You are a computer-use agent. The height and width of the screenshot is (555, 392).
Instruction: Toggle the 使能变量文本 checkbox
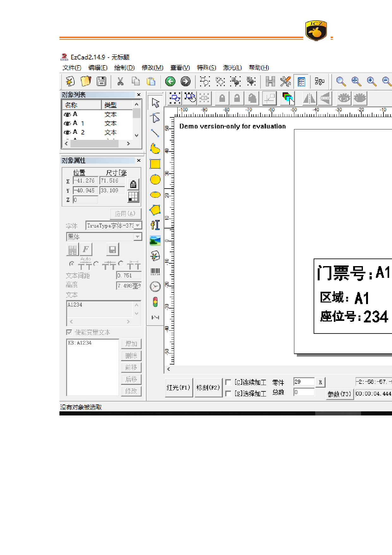(x=69, y=332)
